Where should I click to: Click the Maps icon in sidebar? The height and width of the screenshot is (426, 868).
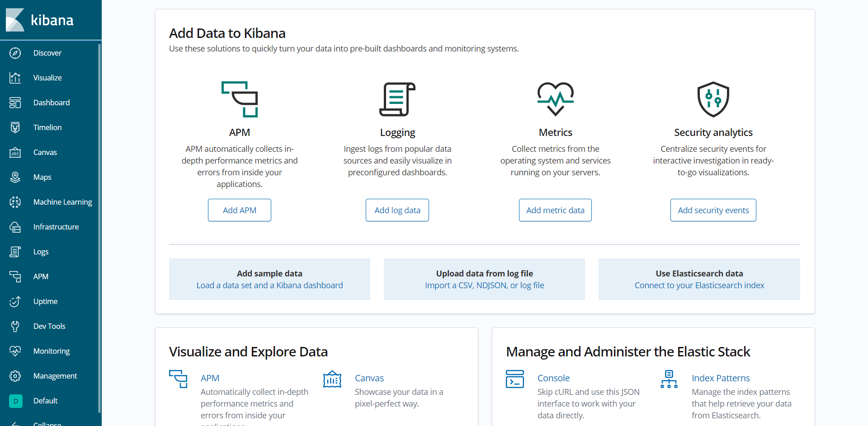click(15, 177)
